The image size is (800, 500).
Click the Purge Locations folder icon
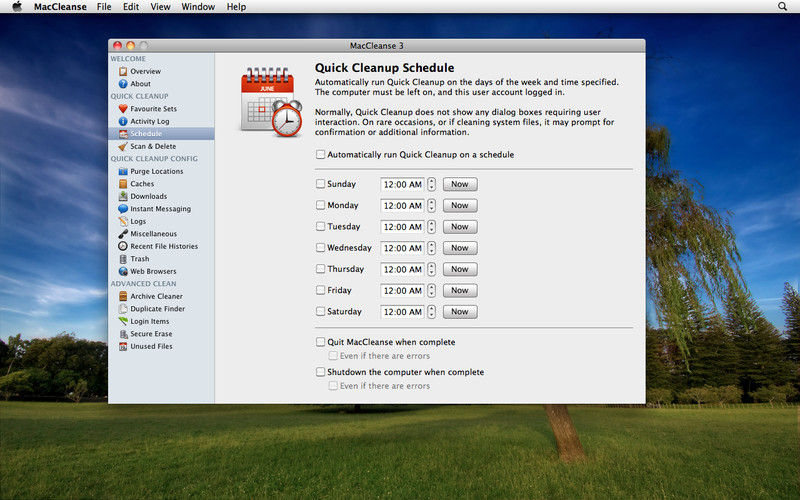click(x=123, y=171)
